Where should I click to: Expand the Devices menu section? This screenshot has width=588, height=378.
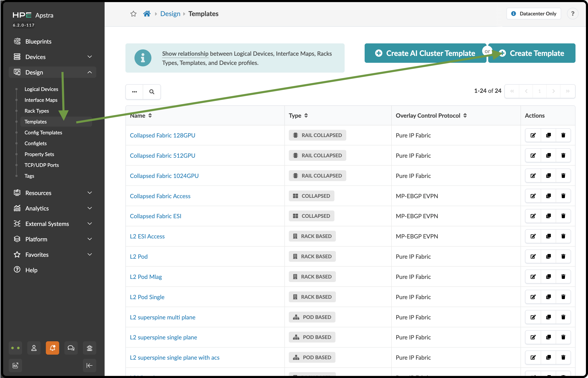tap(53, 57)
